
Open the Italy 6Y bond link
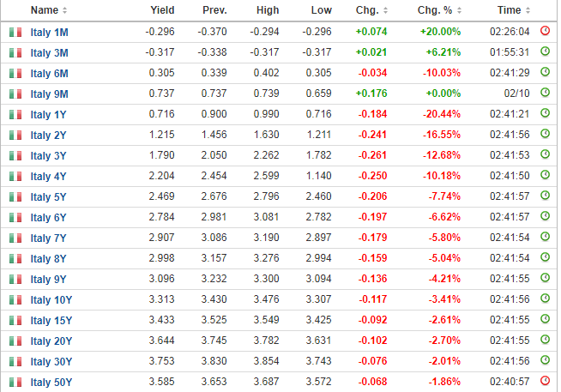coord(48,218)
